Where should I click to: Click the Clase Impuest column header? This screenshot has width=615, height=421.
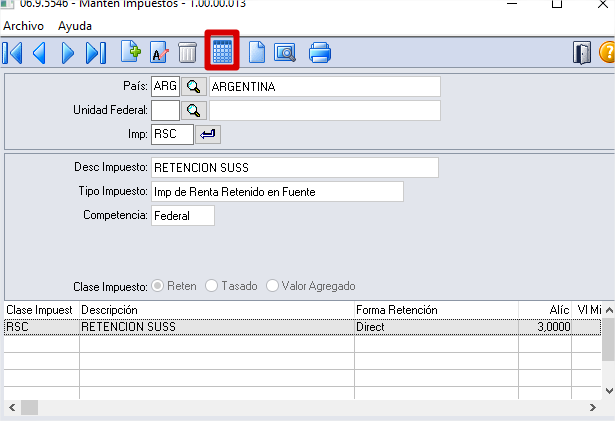pos(42,310)
